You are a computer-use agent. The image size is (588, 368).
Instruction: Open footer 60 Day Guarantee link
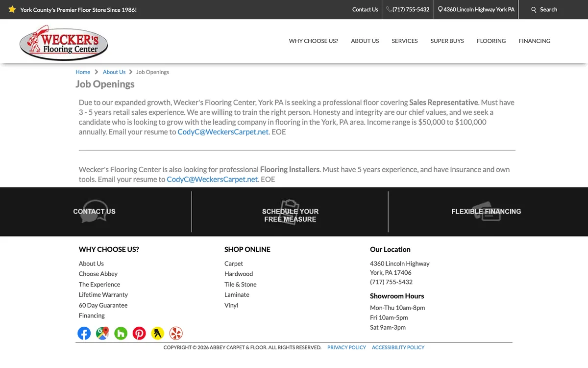coord(103,305)
